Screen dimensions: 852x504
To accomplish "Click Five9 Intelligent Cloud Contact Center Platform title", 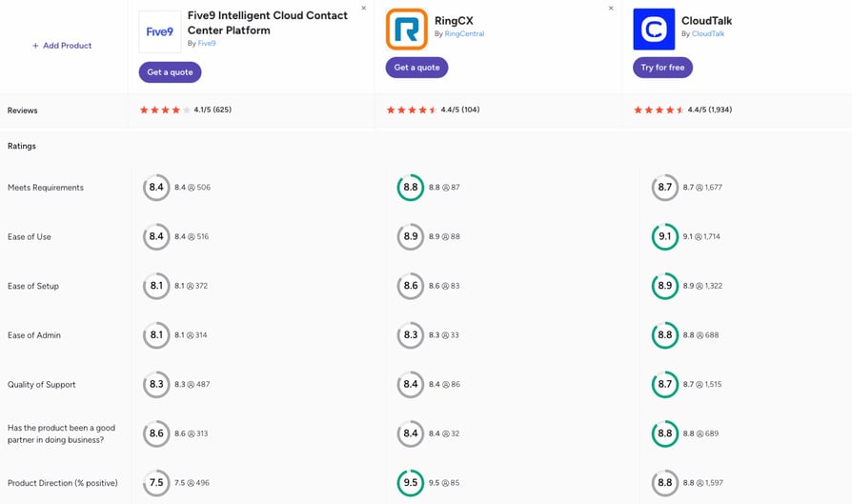I will tap(268, 23).
